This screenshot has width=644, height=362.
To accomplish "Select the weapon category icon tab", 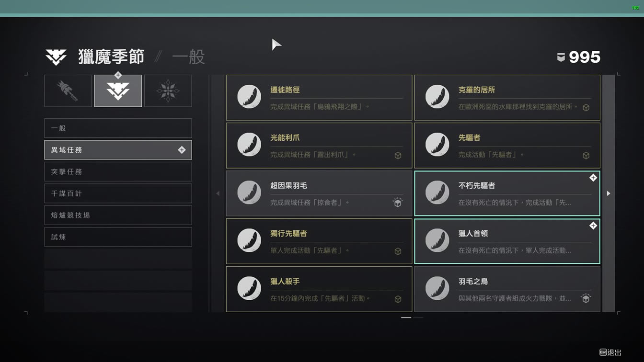I will pos(68,90).
